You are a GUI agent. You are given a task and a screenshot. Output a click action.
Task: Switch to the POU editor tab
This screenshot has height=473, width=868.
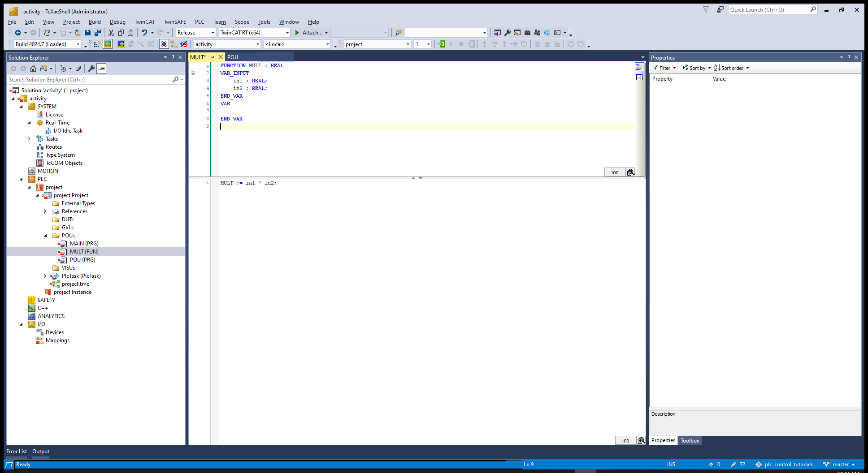tap(233, 57)
